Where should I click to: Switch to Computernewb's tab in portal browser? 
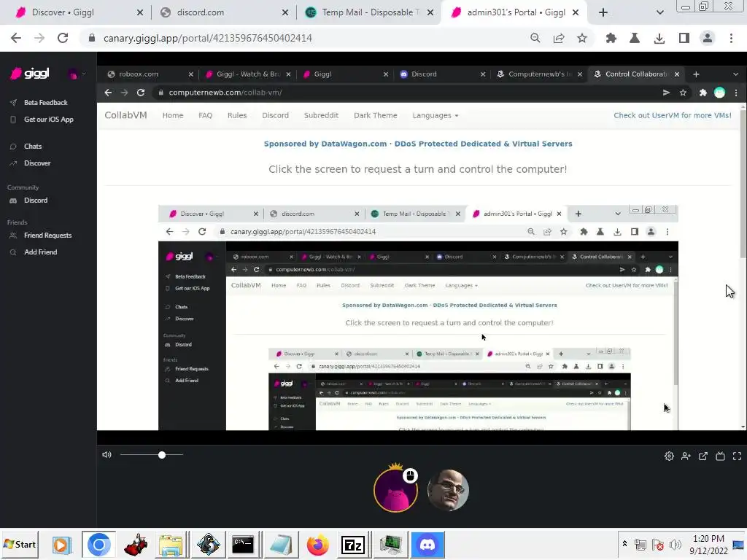pos(538,74)
